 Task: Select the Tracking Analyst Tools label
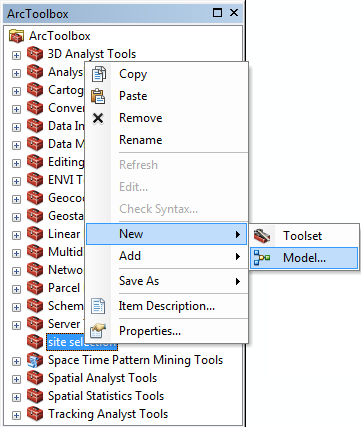pyautogui.click(x=108, y=414)
